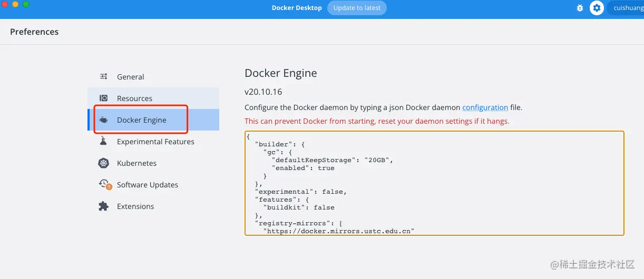
Task: Click the Resources disk icon
Action: (104, 98)
